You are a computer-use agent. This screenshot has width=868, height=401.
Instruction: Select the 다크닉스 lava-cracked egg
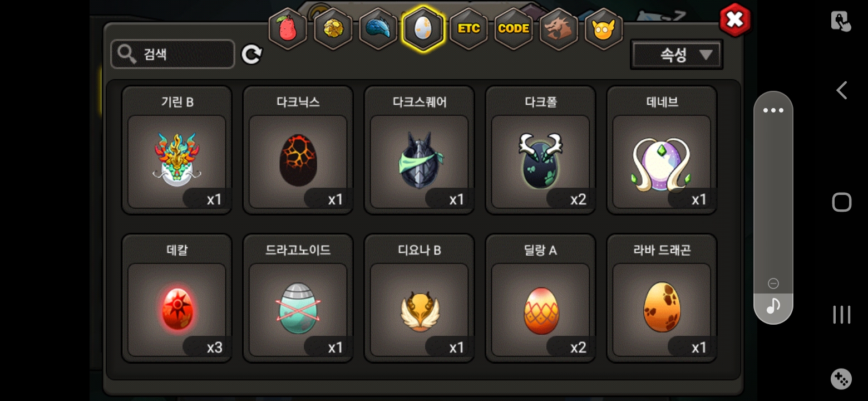tap(298, 150)
